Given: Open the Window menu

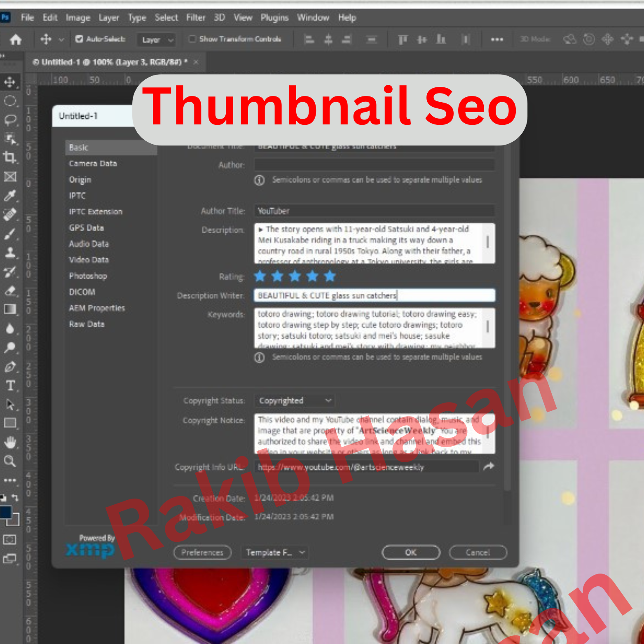Looking at the screenshot, I should pyautogui.click(x=313, y=18).
